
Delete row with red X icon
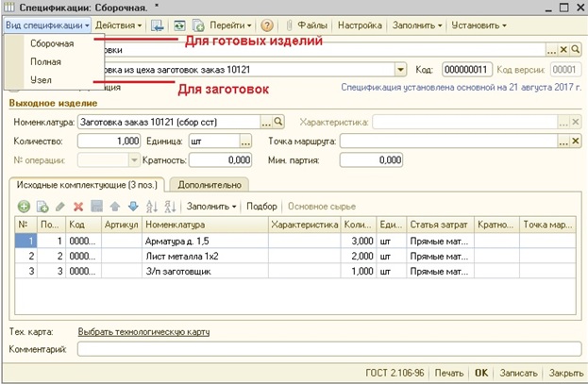[78, 207]
